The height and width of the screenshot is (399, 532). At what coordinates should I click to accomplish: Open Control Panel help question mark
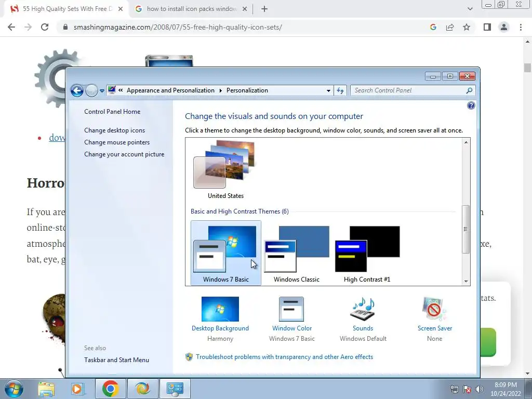point(471,105)
